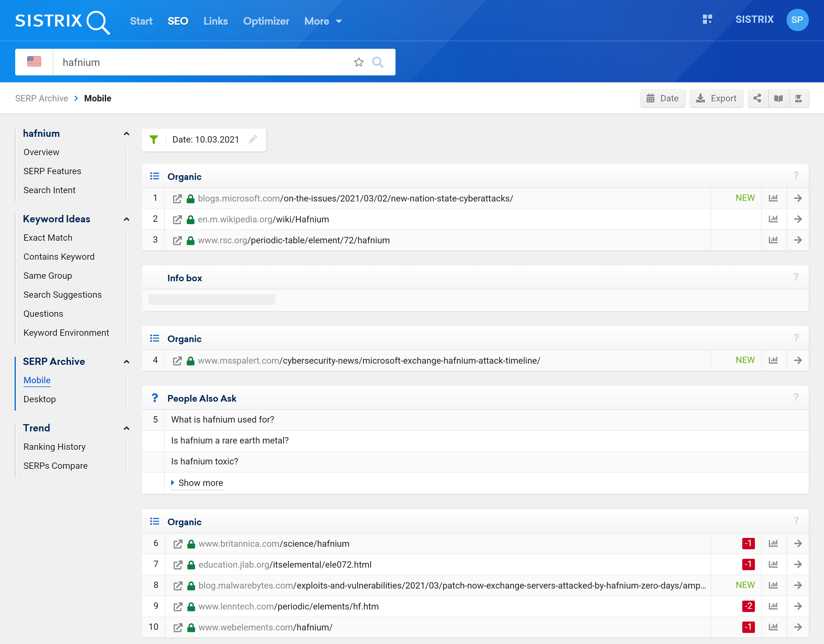
Task: Click the share icon in toolbar
Action: pyautogui.click(x=757, y=99)
